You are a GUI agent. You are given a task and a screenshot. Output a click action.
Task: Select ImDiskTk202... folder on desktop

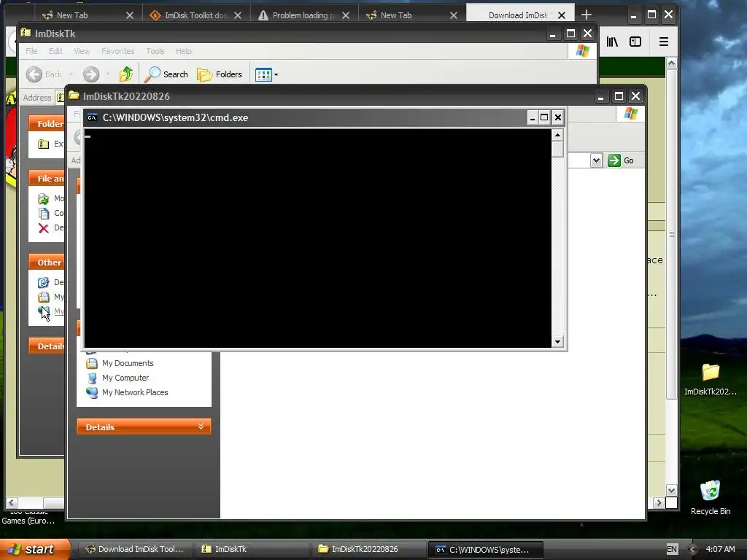click(711, 379)
